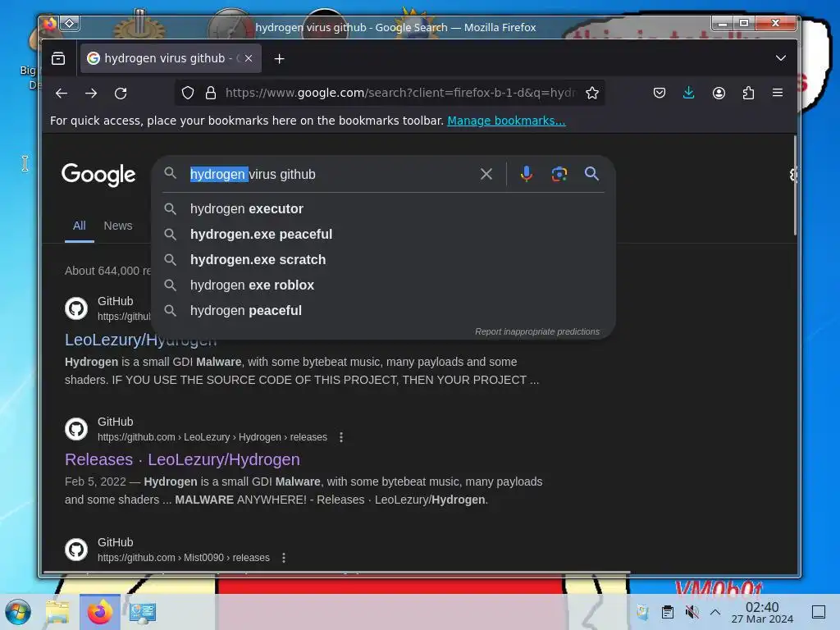Open the Firefox downloads panel
840x630 pixels.
pyautogui.click(x=689, y=94)
